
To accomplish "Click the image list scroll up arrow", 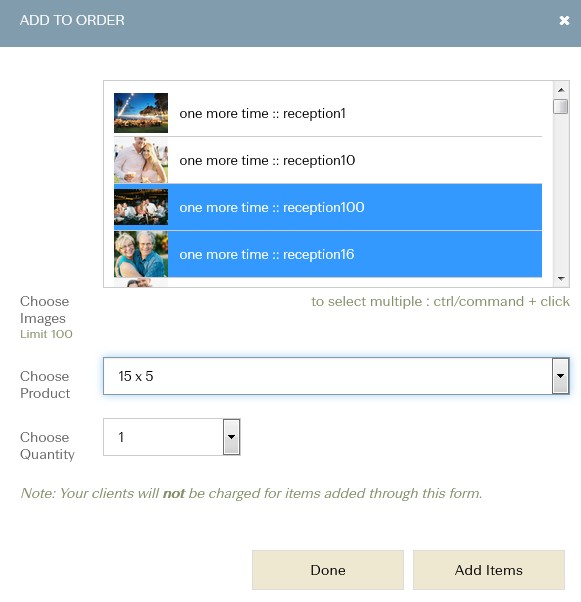I will (x=561, y=90).
